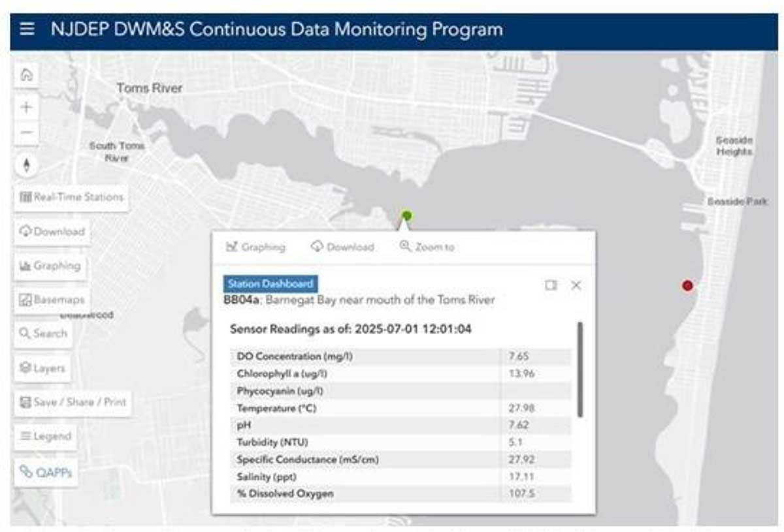The image size is (784, 532).
Task: Click the sensor readings scrollbar
Action: click(x=580, y=369)
